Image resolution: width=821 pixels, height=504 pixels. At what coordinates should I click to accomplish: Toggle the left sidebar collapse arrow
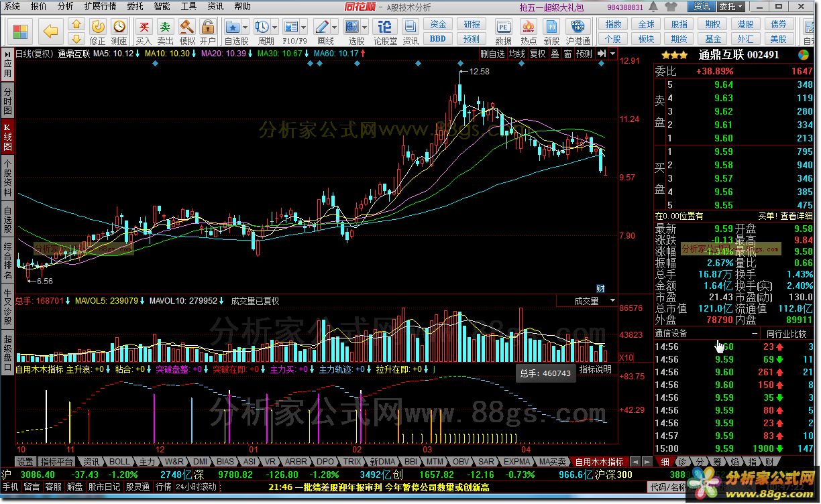(7, 54)
